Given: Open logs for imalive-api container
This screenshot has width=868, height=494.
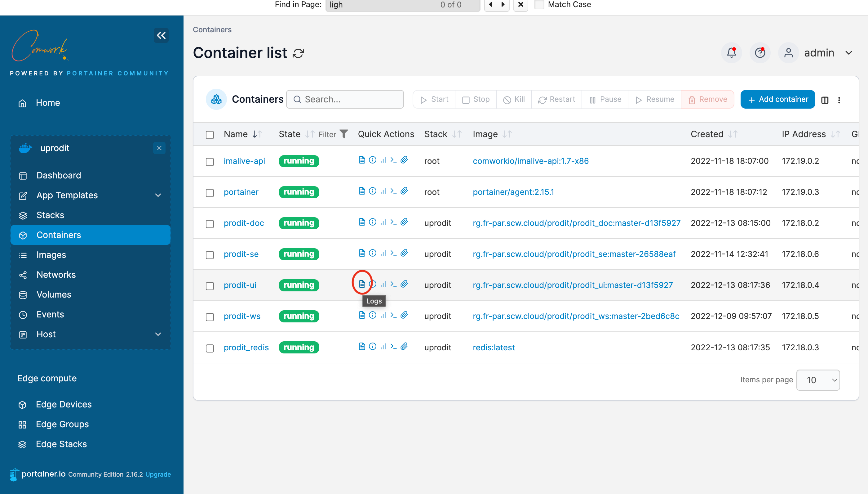Looking at the screenshot, I should [362, 160].
